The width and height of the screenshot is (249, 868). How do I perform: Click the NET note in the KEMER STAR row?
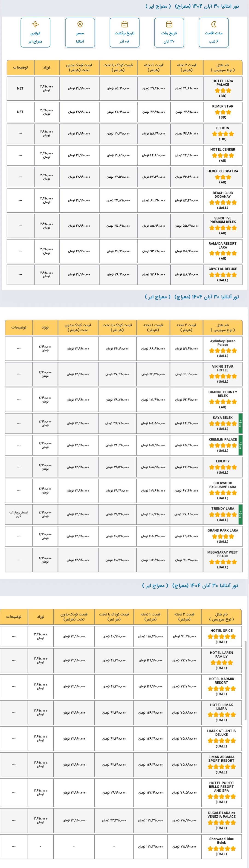pyautogui.click(x=20, y=112)
